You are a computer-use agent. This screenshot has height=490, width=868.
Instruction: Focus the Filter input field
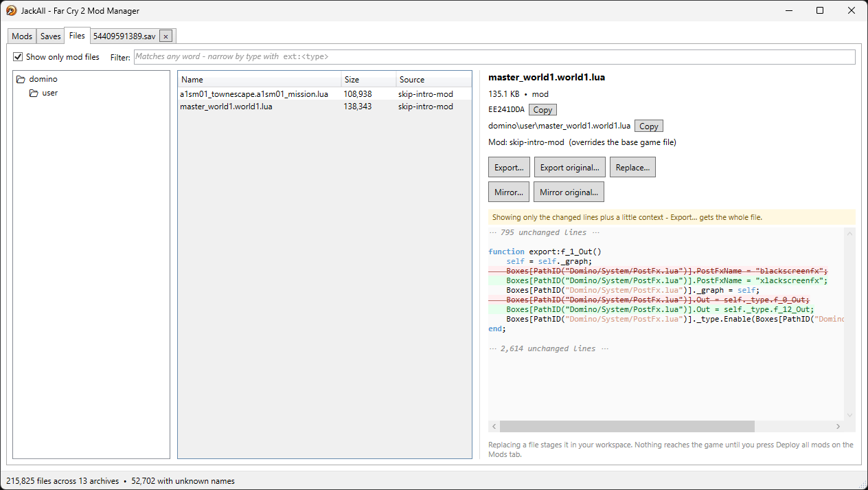tap(494, 57)
